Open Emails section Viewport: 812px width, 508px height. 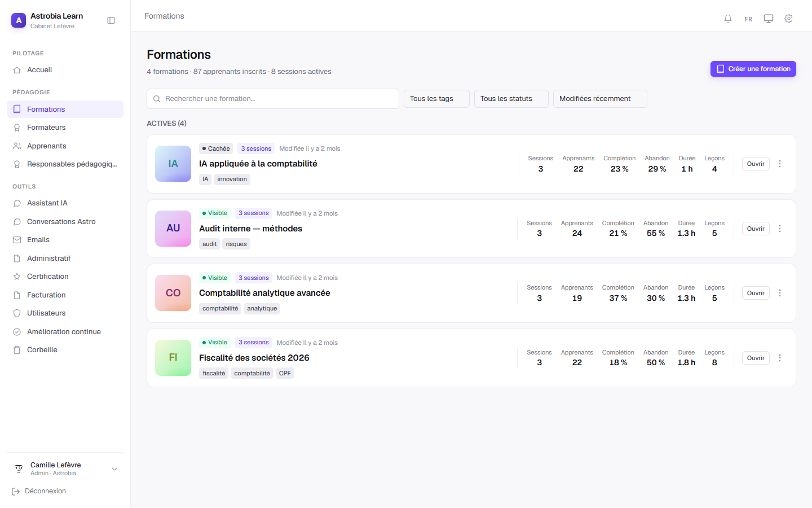point(65,240)
